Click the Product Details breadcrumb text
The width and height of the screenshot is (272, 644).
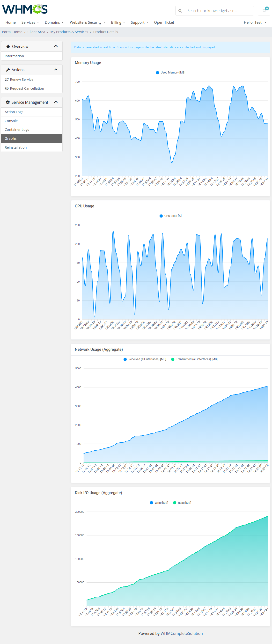pos(105,32)
